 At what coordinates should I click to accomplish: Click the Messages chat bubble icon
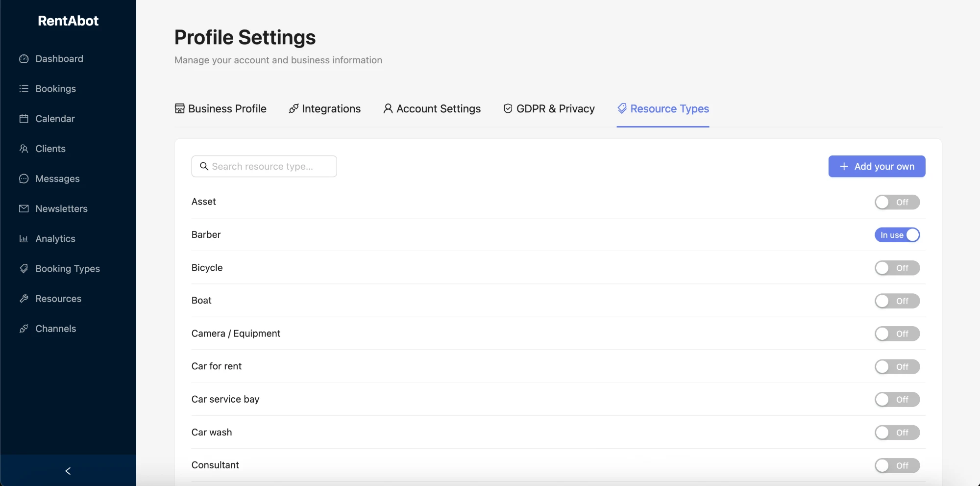(24, 179)
